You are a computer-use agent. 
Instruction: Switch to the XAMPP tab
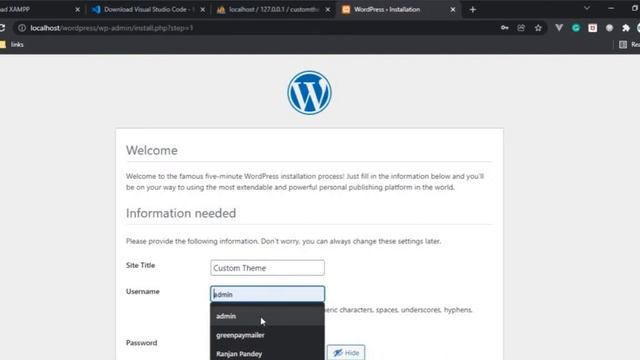pyautogui.click(x=41, y=9)
